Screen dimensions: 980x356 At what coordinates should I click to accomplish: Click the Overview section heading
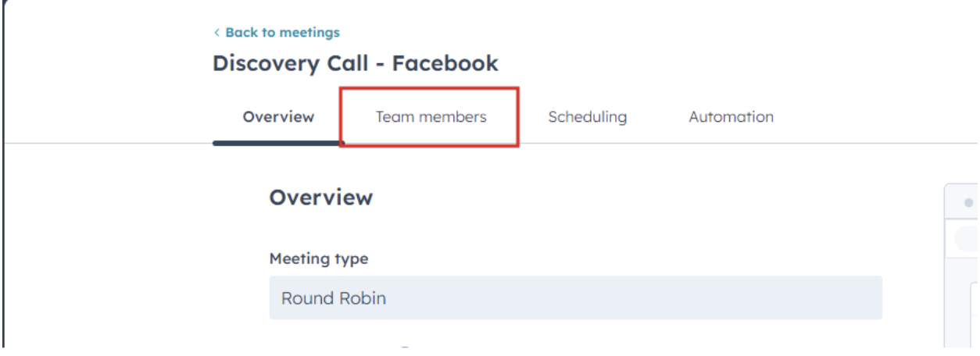320,198
